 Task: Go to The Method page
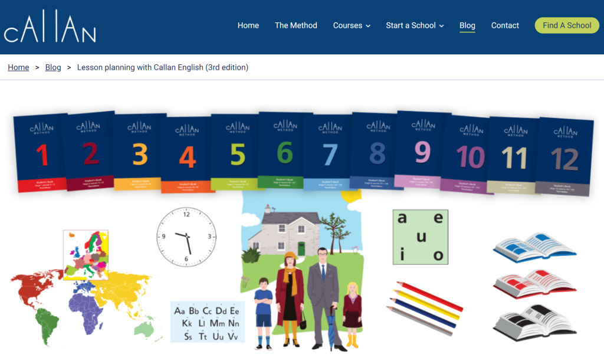pyautogui.click(x=296, y=25)
